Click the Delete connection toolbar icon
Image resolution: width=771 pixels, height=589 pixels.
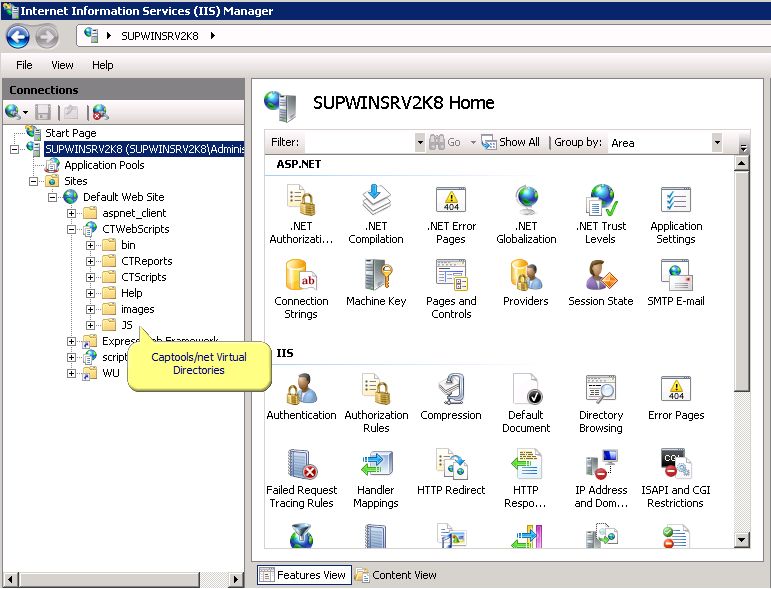100,113
